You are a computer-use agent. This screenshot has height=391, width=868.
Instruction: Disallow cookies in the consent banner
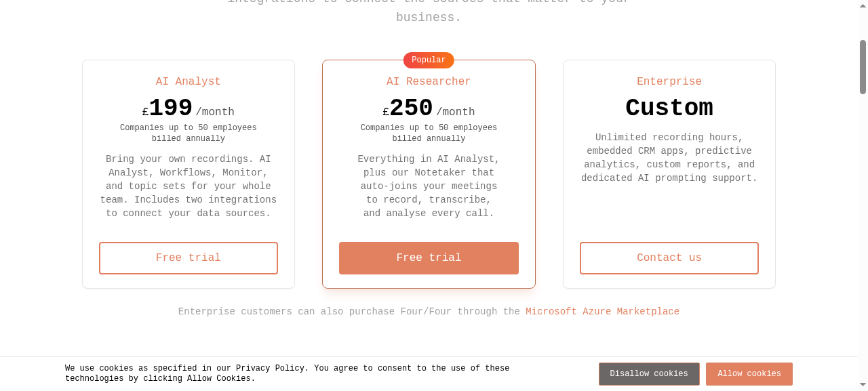[649, 374]
